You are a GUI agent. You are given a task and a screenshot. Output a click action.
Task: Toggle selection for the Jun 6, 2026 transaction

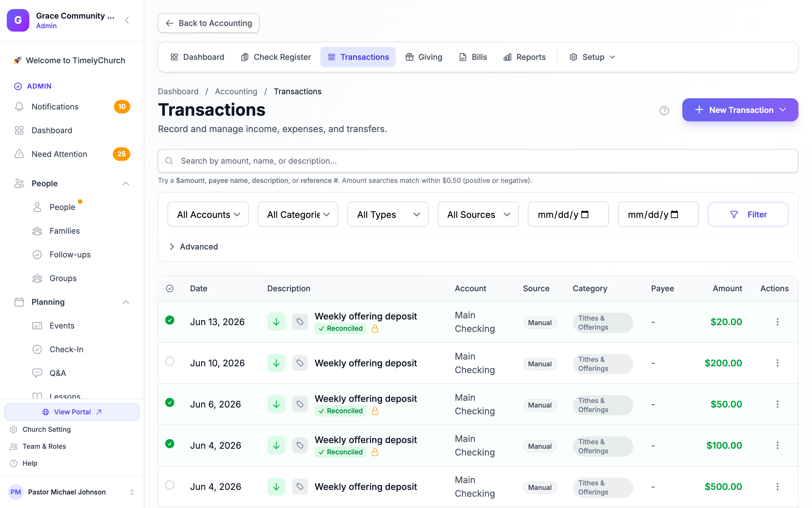(170, 402)
